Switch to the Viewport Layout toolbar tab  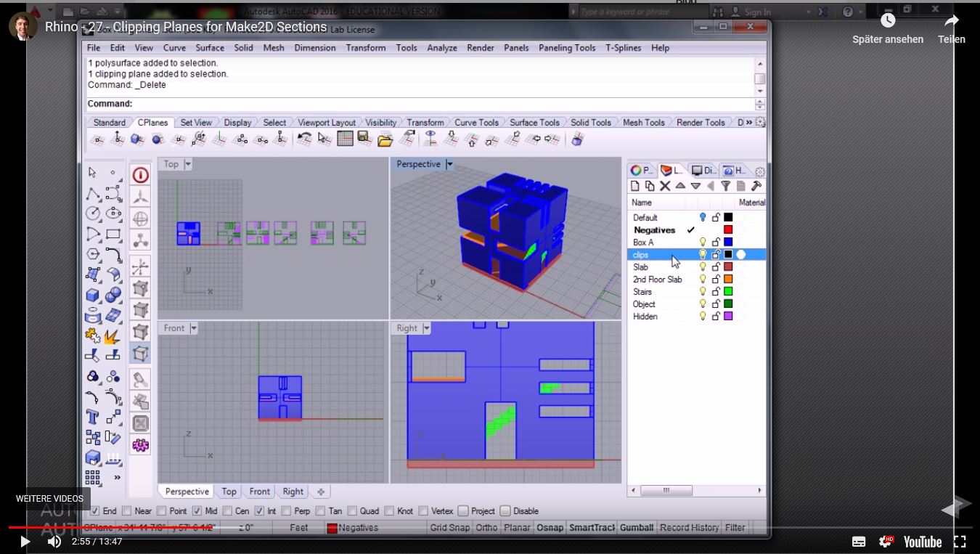[x=327, y=123]
